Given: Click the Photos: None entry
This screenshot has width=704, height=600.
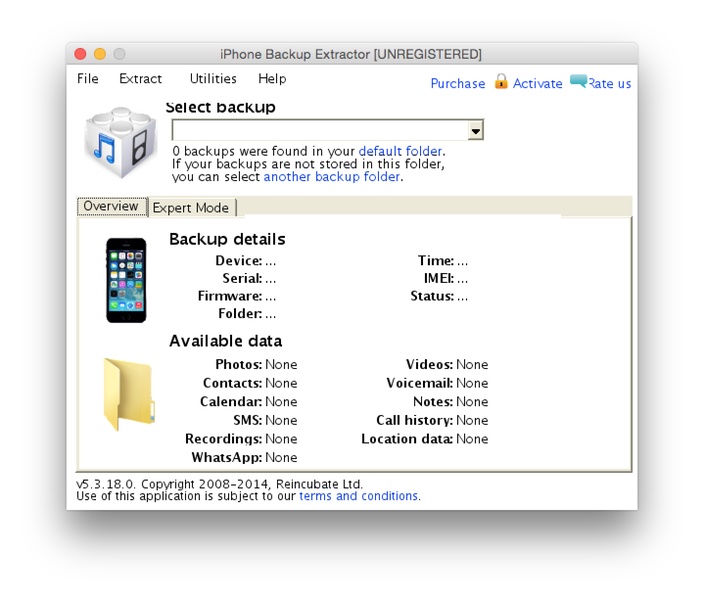Looking at the screenshot, I should (x=256, y=364).
